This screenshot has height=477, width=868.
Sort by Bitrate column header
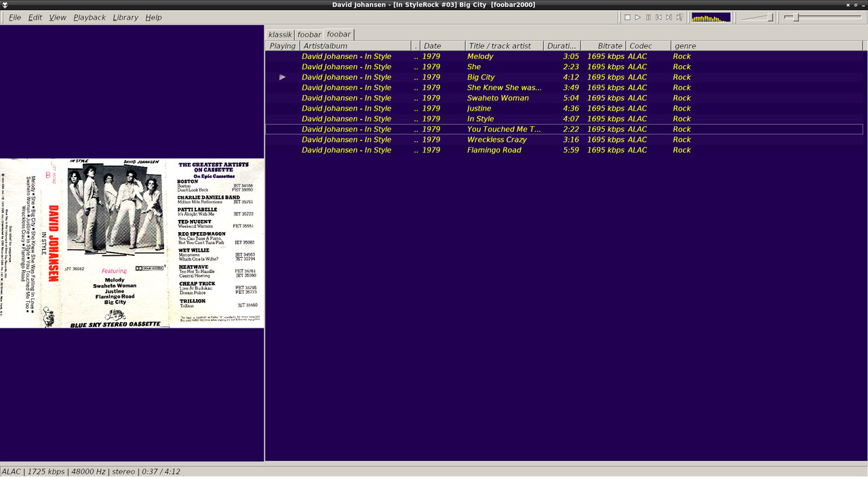(x=603, y=45)
